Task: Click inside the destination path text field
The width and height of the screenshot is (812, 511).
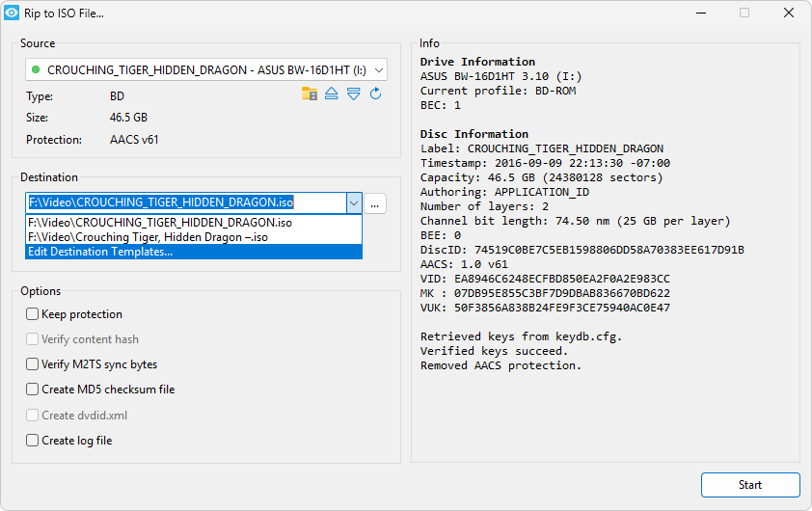Action: coord(183,203)
